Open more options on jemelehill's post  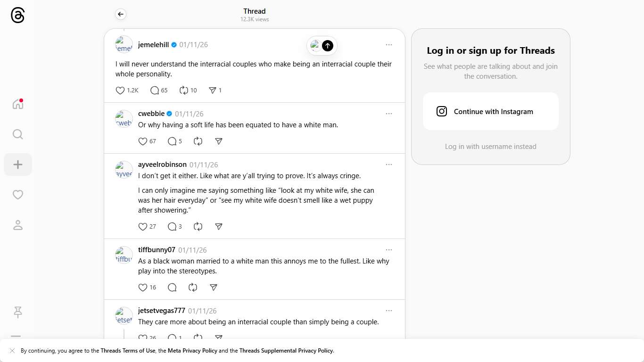click(389, 45)
